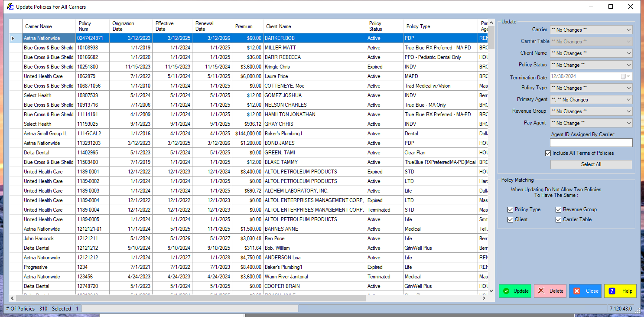Screen dimensions: 644x317
Task: Click the Agent ID Assigned By Carrier field
Action: (x=591, y=143)
